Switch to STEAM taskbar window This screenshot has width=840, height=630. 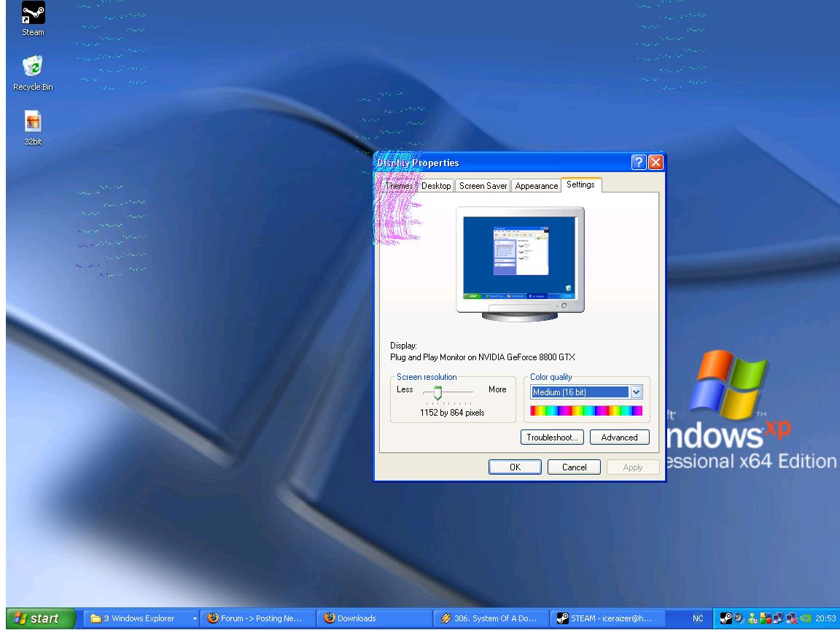(607, 618)
